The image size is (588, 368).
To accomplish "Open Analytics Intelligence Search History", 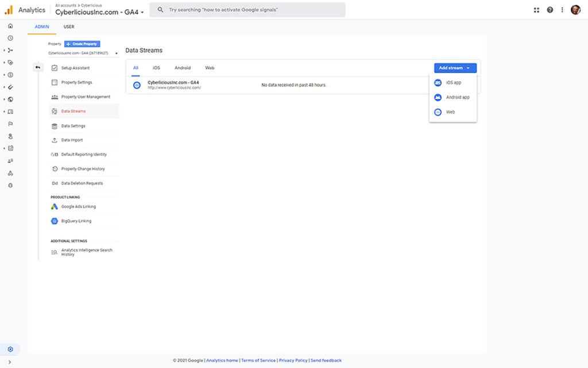I will pos(84,252).
